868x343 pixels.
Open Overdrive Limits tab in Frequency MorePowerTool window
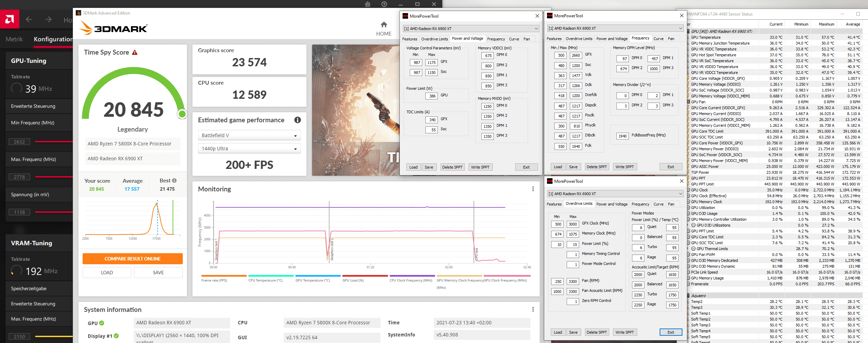coord(579,39)
